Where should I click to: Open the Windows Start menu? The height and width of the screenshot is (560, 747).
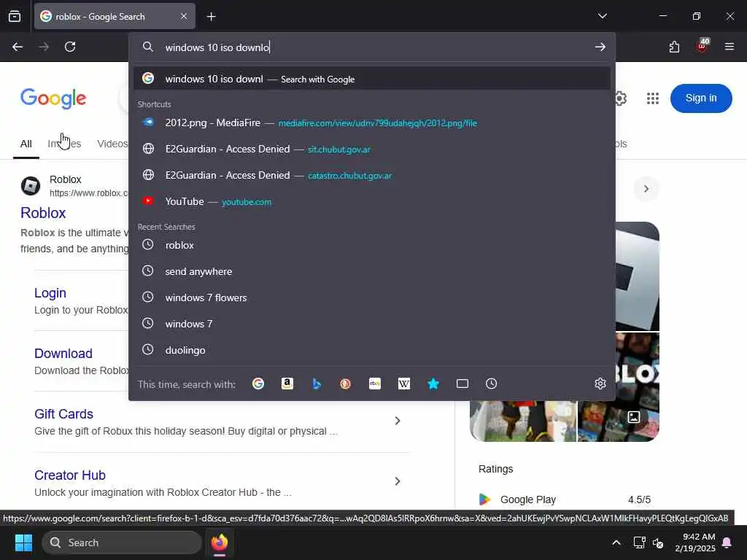tap(23, 542)
